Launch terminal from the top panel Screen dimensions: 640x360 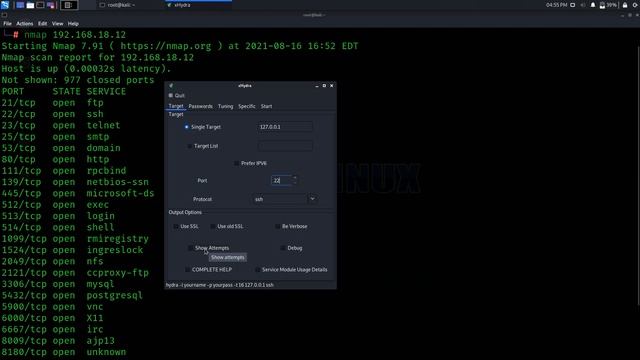(x=40, y=5)
